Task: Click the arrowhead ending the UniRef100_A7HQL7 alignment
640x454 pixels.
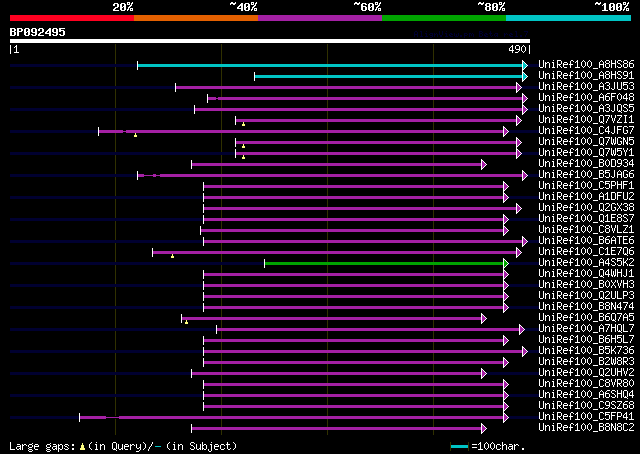Action: (x=522, y=329)
